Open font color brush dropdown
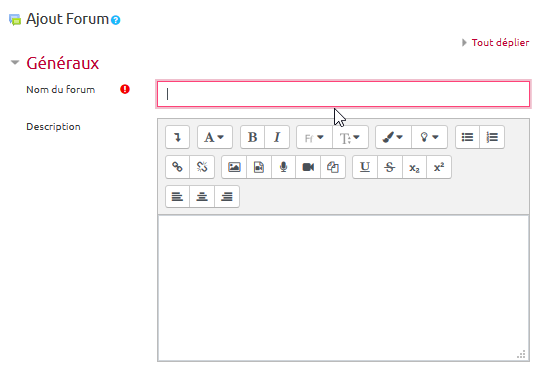539x370 pixels. pos(393,137)
